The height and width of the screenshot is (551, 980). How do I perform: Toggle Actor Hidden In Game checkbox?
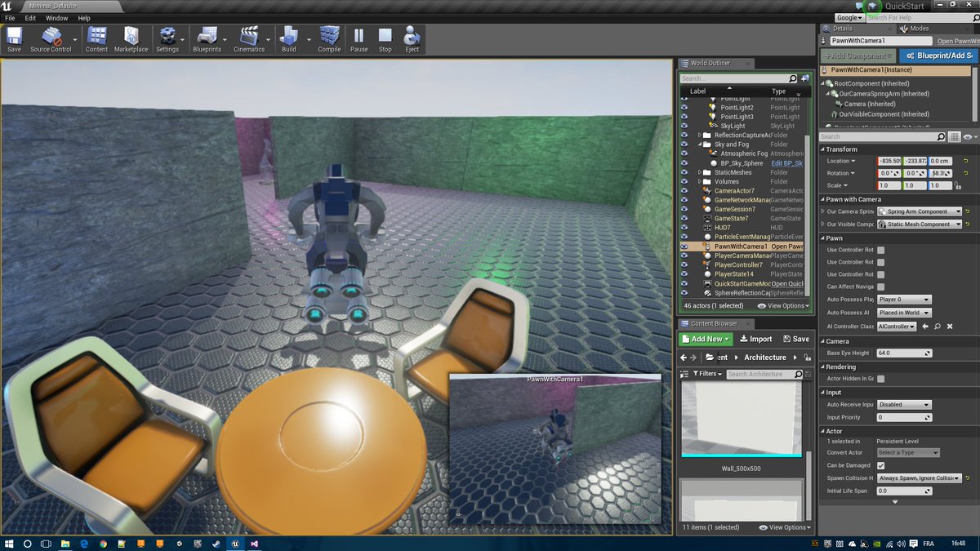[880, 379]
